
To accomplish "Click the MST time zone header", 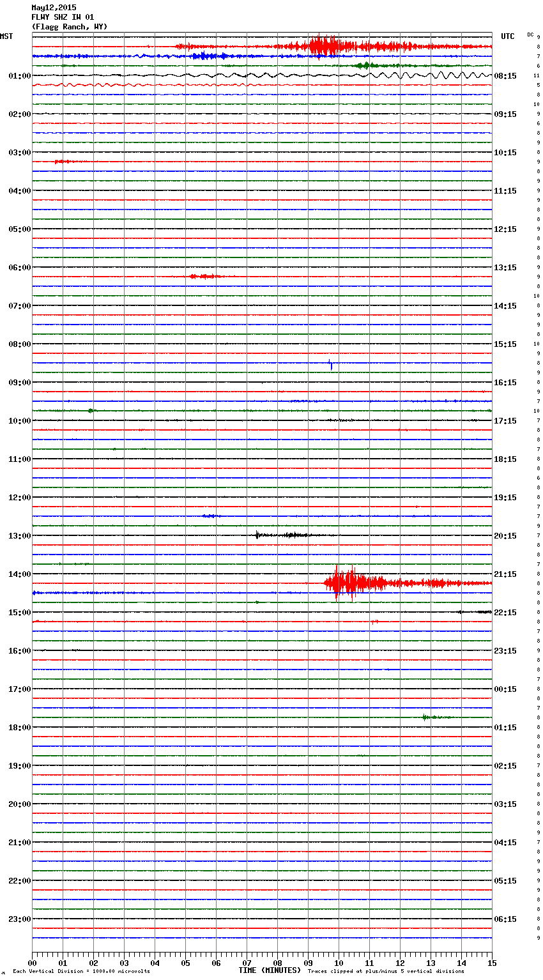I will click(x=6, y=36).
